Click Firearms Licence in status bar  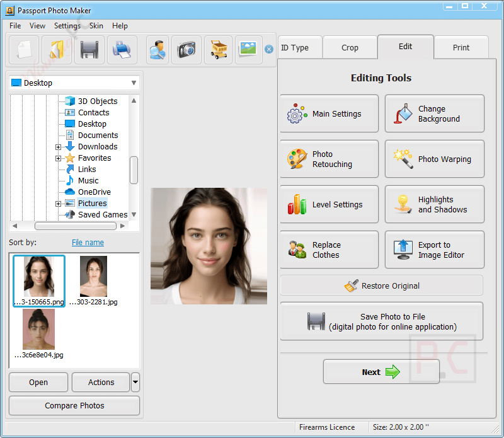[327, 427]
